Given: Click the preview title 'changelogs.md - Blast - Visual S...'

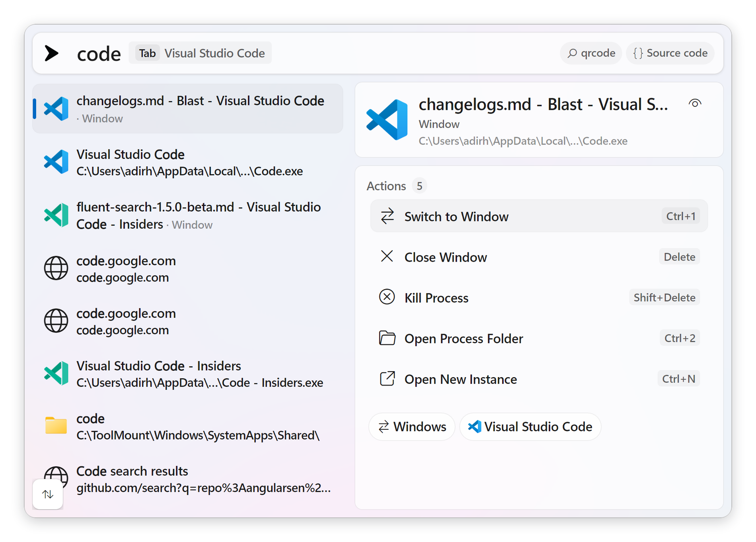Looking at the screenshot, I should click(x=543, y=104).
